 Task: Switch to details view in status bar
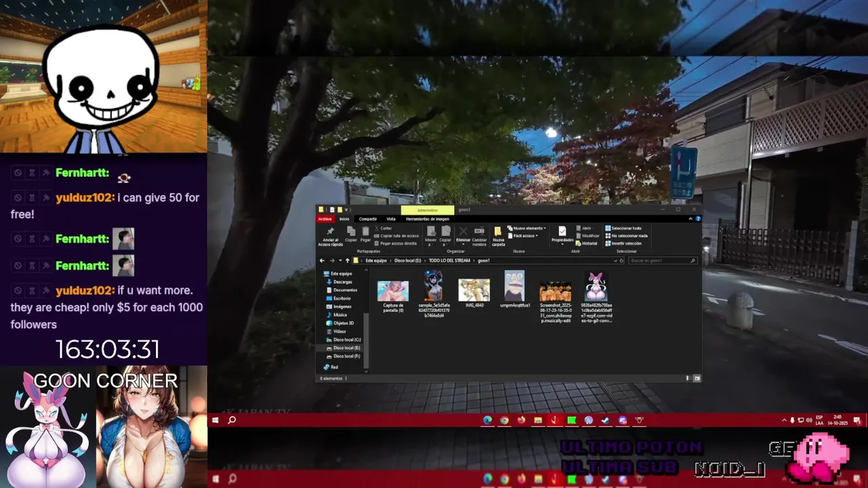pos(688,378)
